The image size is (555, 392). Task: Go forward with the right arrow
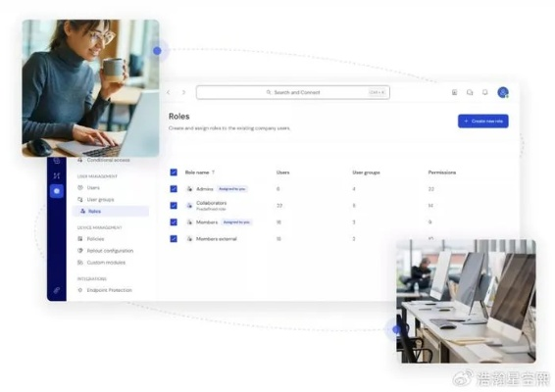point(183,92)
